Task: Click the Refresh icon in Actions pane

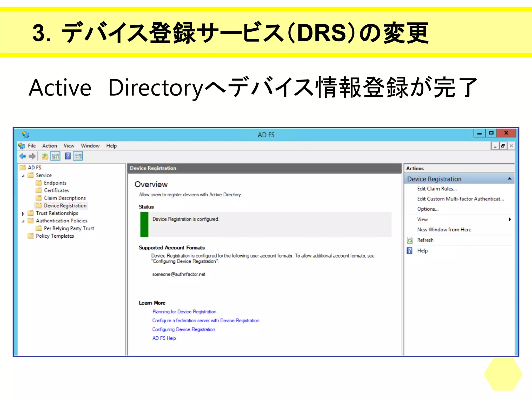Action: pos(410,240)
